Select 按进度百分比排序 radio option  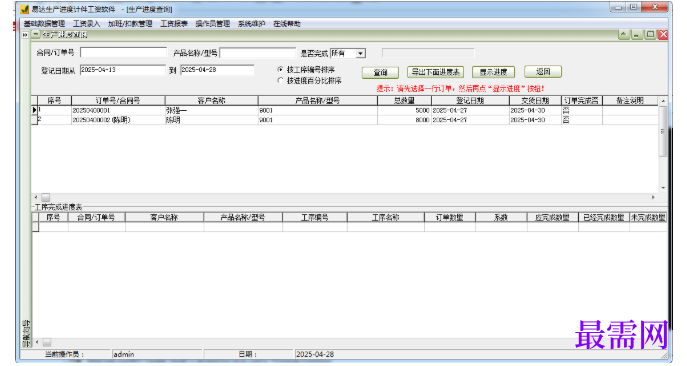click(280, 80)
